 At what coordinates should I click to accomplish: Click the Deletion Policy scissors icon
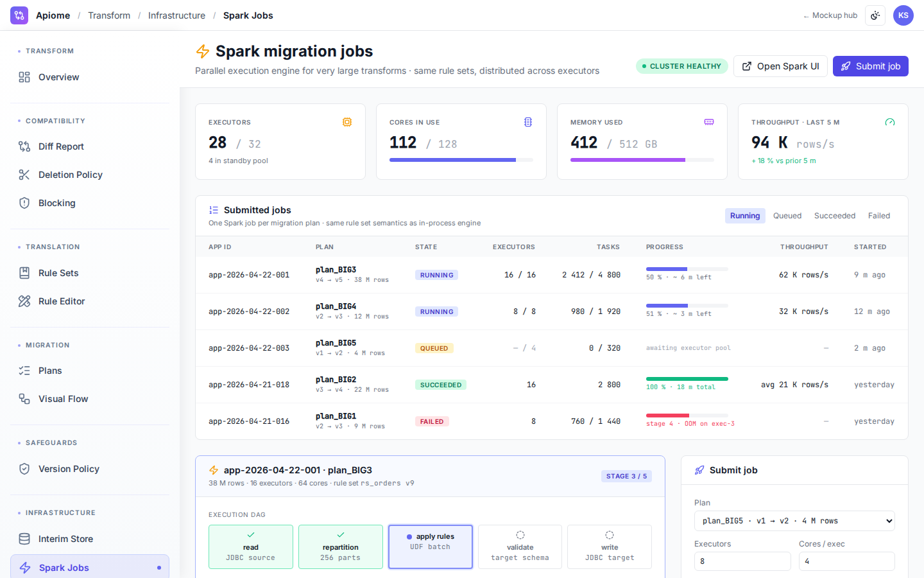(x=24, y=175)
